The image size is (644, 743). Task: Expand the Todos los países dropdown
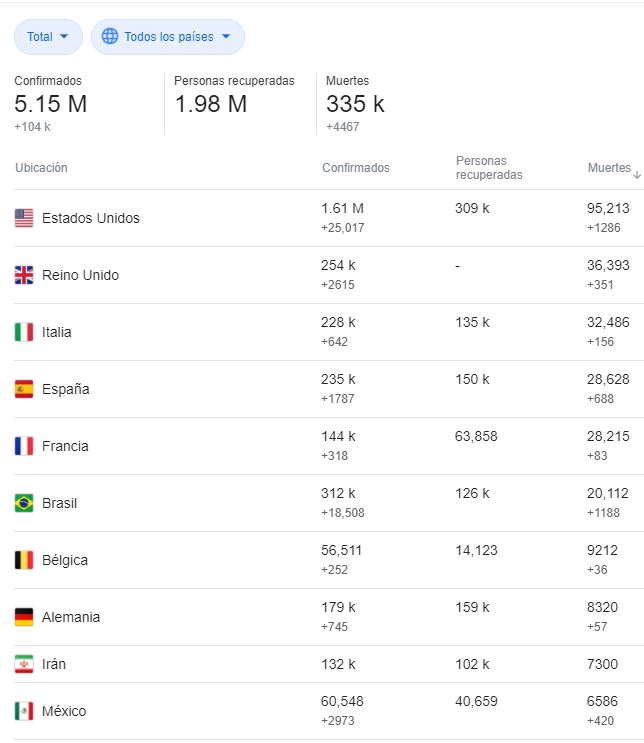click(167, 37)
